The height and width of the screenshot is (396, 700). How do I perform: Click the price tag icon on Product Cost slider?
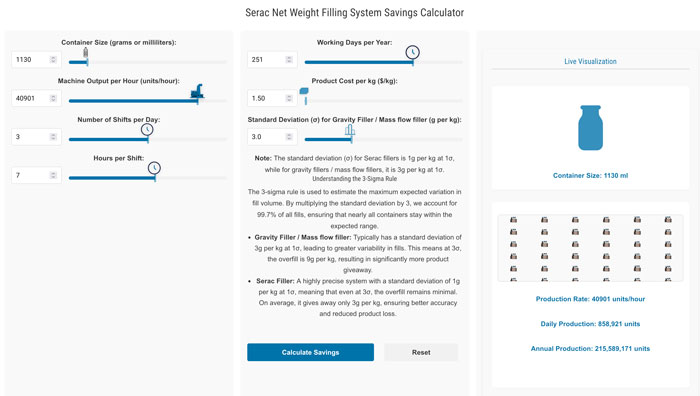[x=304, y=91]
